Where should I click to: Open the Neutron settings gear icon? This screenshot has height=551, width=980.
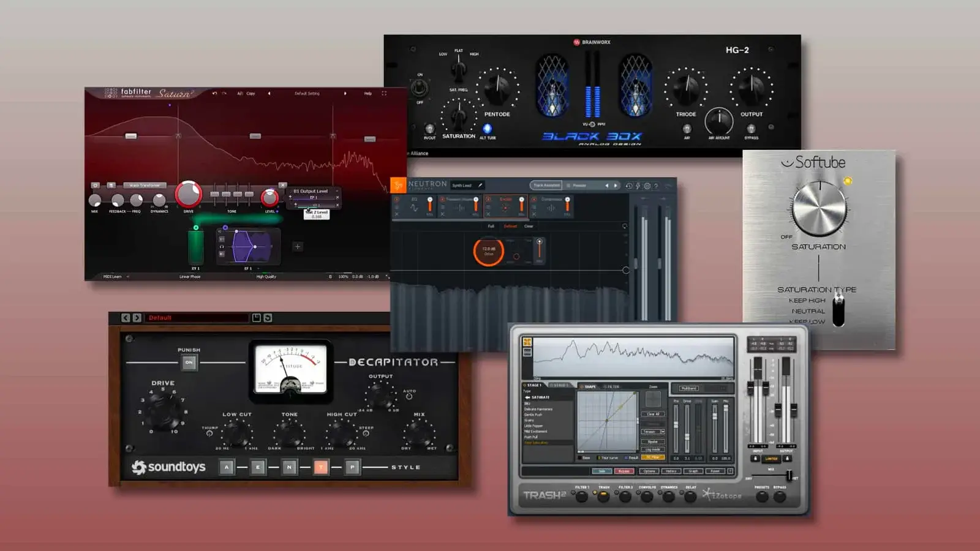tap(647, 186)
